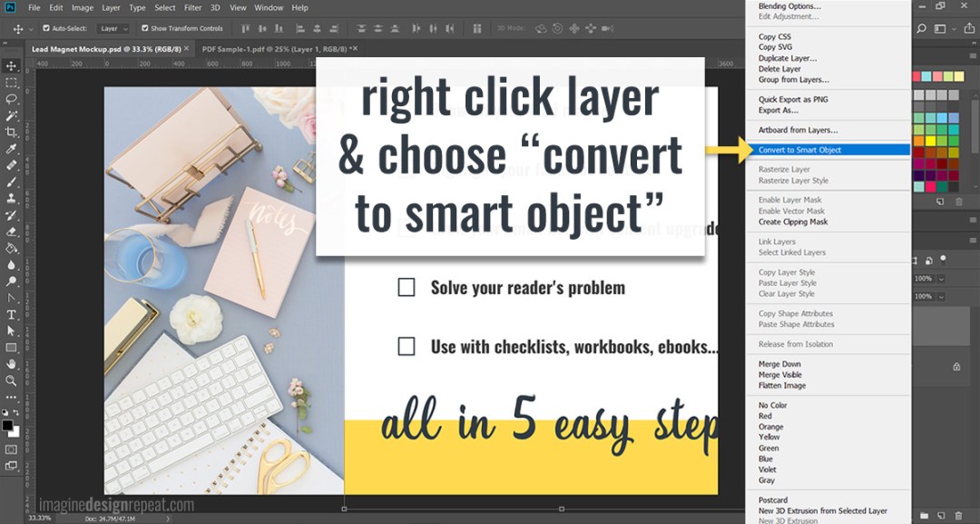This screenshot has width=980, height=524.
Task: Select the Healing Brush tool
Action: [11, 165]
